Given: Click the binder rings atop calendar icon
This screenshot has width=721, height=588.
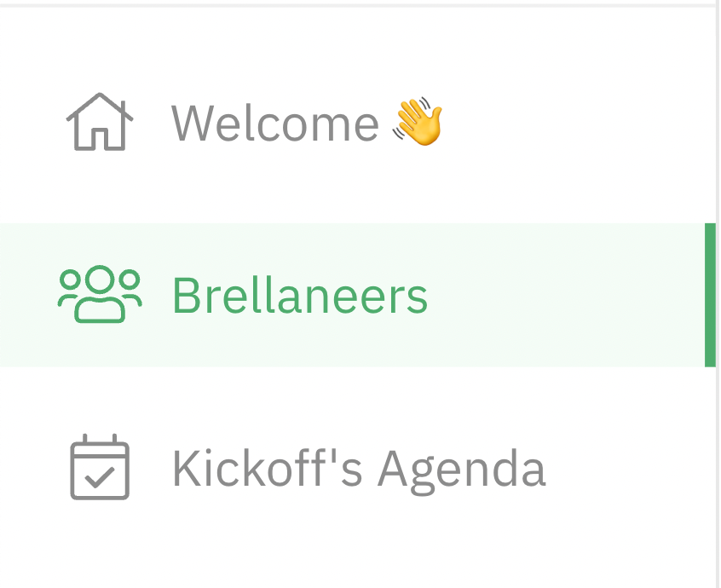Looking at the screenshot, I should click(x=100, y=440).
